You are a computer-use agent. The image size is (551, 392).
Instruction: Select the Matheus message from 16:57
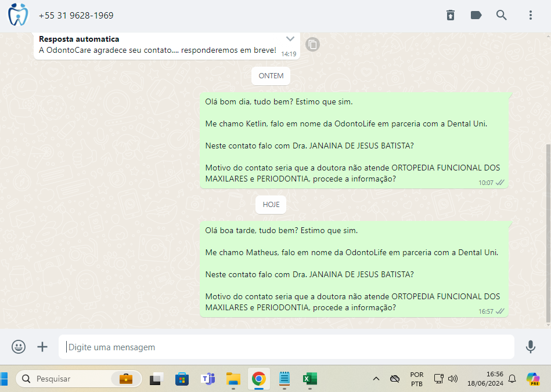(354, 269)
